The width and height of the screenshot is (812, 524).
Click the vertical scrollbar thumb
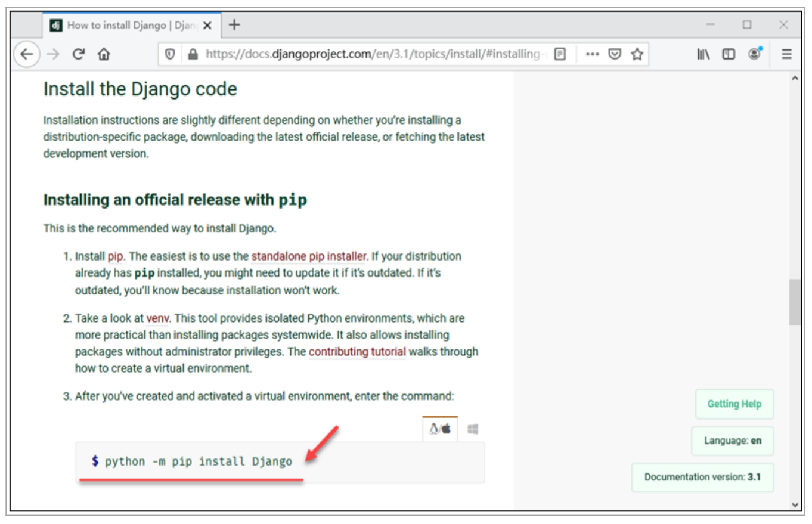point(795,302)
